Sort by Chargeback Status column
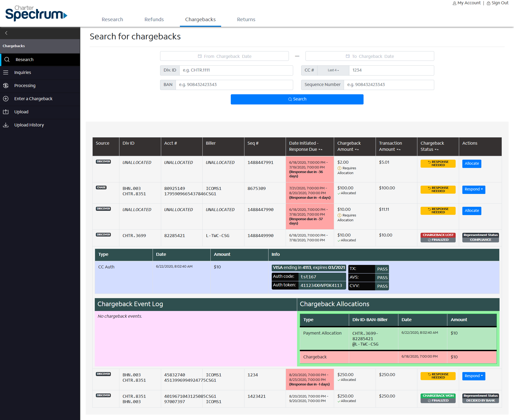Screen dimensions: 514x420 (436, 149)
